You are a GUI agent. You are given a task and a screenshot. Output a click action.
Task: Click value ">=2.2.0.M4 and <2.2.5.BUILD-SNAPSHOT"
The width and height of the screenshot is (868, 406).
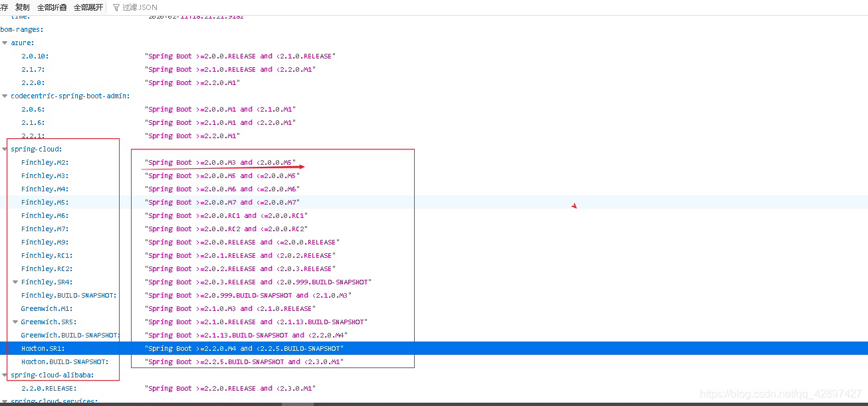click(x=244, y=348)
